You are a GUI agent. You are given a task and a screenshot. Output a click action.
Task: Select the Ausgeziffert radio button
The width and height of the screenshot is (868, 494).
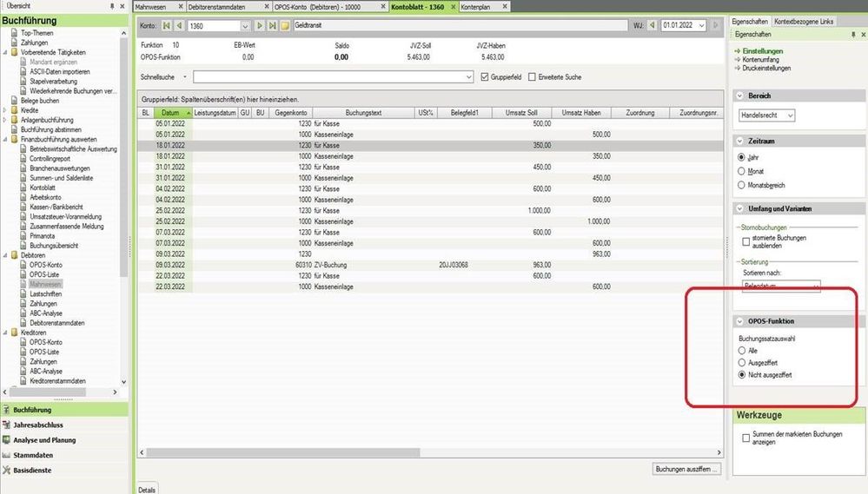pos(741,362)
